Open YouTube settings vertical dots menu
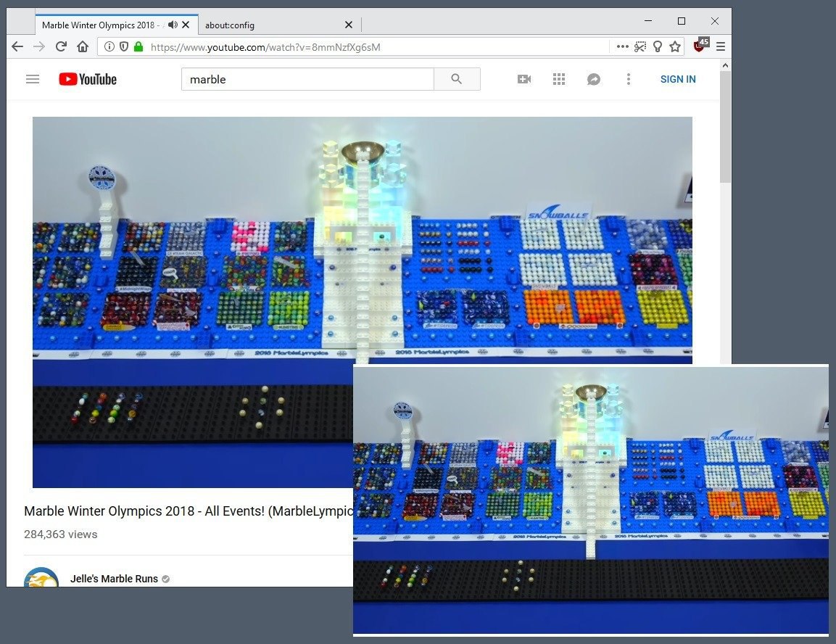The width and height of the screenshot is (836, 644). tap(629, 80)
